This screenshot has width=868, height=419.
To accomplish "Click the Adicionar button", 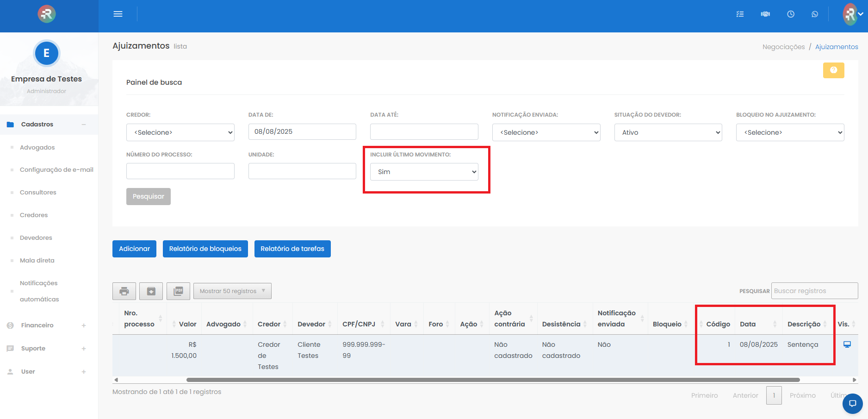I will [x=134, y=249].
